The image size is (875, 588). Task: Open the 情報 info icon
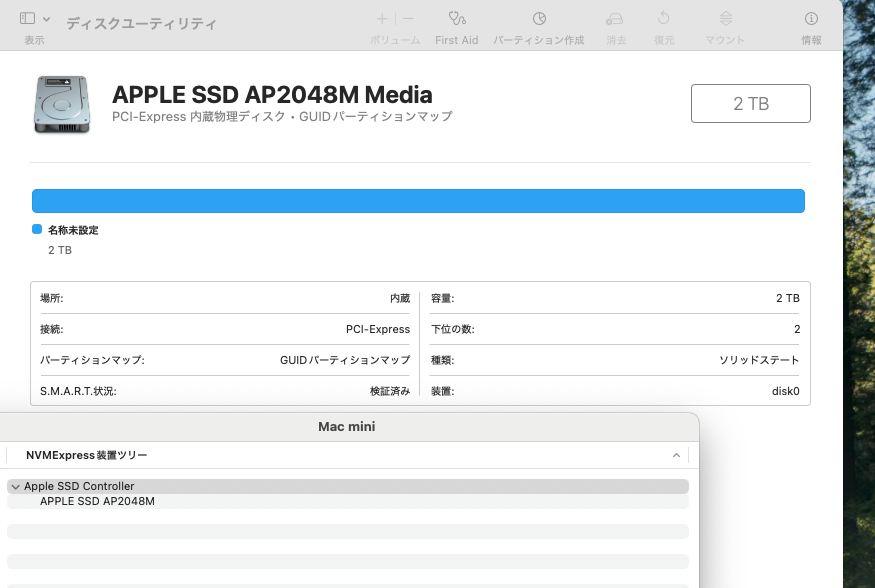(811, 19)
